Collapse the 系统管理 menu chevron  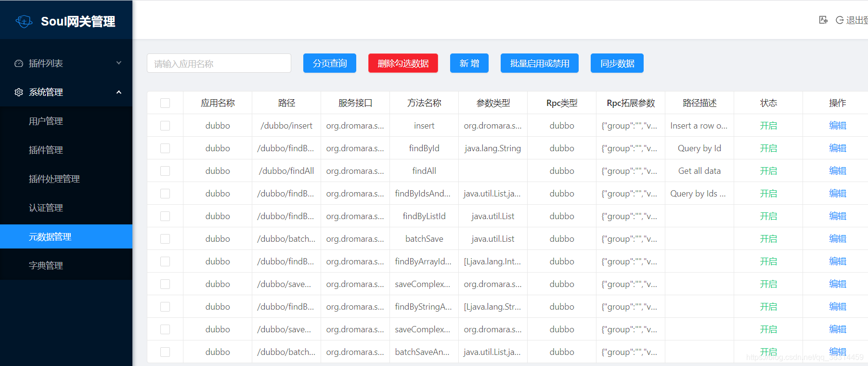click(119, 92)
